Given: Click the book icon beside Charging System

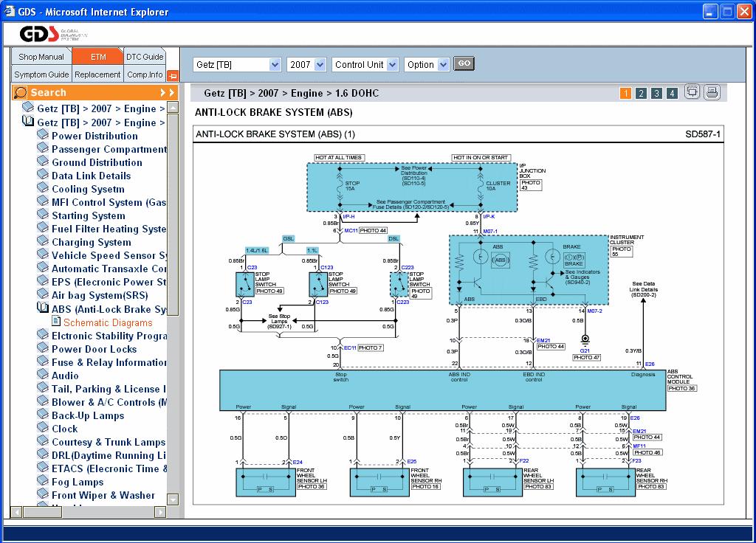Looking at the screenshot, I should (x=43, y=241).
